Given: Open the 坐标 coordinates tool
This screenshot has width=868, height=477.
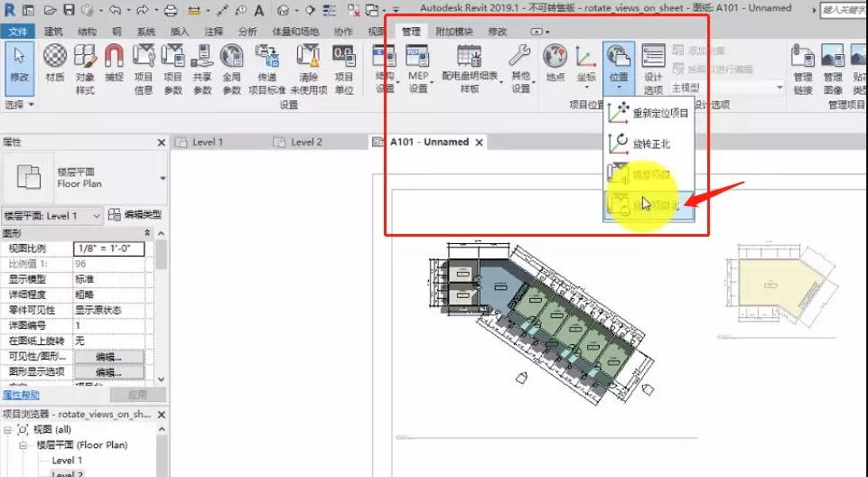Looking at the screenshot, I should pyautogui.click(x=585, y=68).
